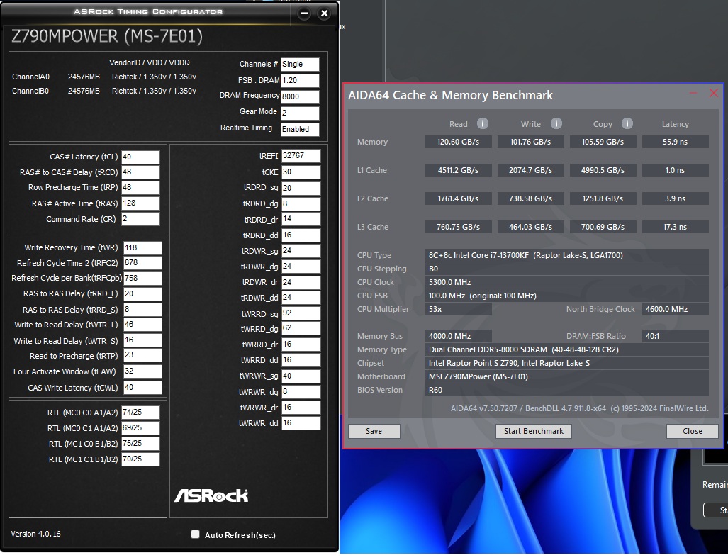This screenshot has width=728, height=560.
Task: Click the RTL (MC0 C0 A1/A2) field
Action: (140, 413)
